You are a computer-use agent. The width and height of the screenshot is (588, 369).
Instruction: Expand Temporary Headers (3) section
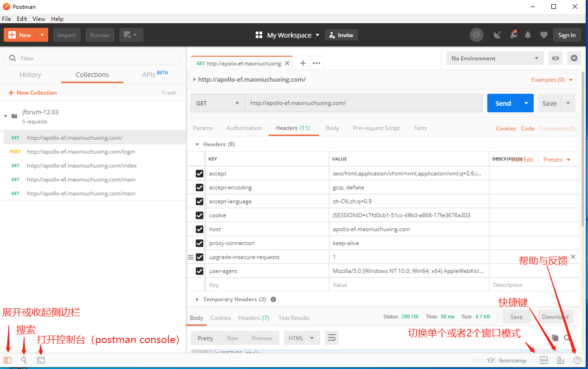pyautogui.click(x=197, y=299)
